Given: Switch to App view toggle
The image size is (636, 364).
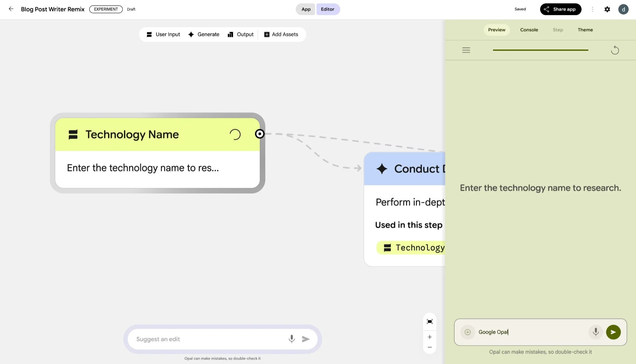Looking at the screenshot, I should pyautogui.click(x=306, y=9).
